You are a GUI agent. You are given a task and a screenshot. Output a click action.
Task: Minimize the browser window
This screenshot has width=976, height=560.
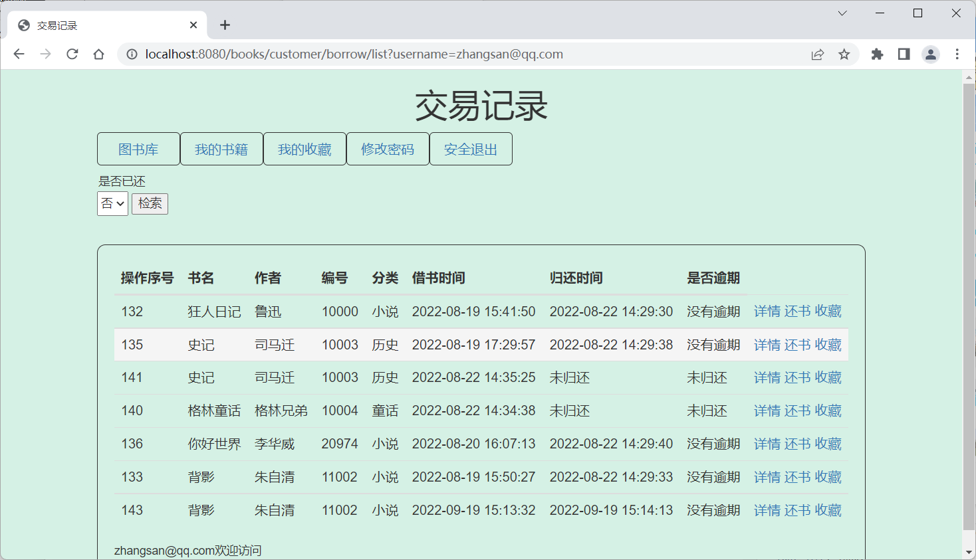pos(880,13)
